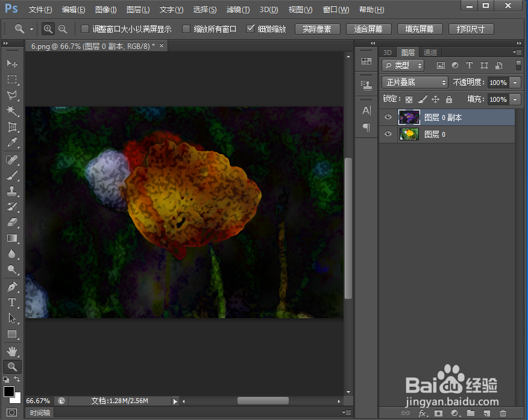The height and width of the screenshot is (420, 528).
Task: Select the Blur tool
Action: pyautogui.click(x=12, y=254)
